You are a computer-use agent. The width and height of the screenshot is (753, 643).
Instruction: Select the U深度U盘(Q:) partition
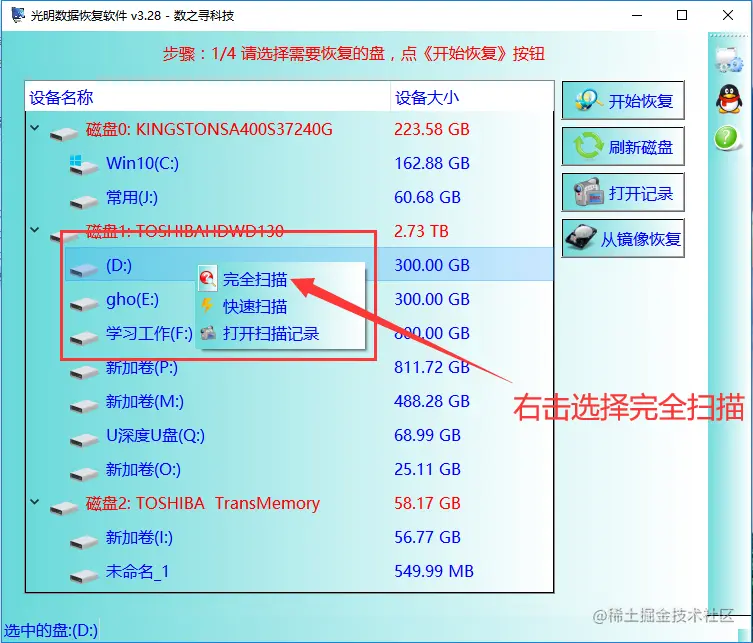(x=155, y=436)
